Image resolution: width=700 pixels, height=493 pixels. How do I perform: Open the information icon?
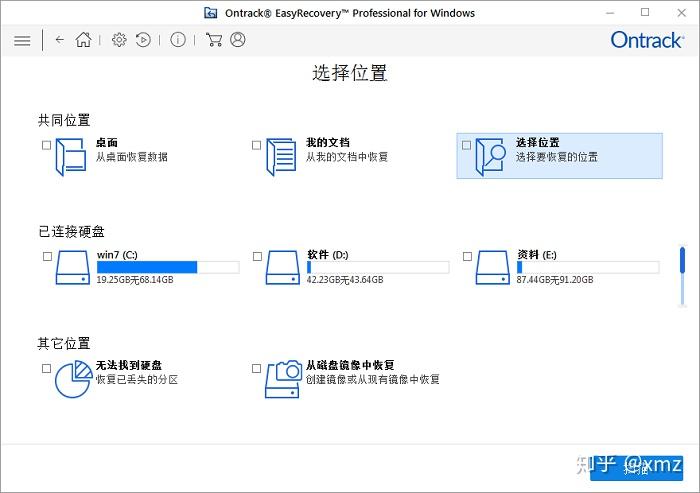tap(178, 40)
